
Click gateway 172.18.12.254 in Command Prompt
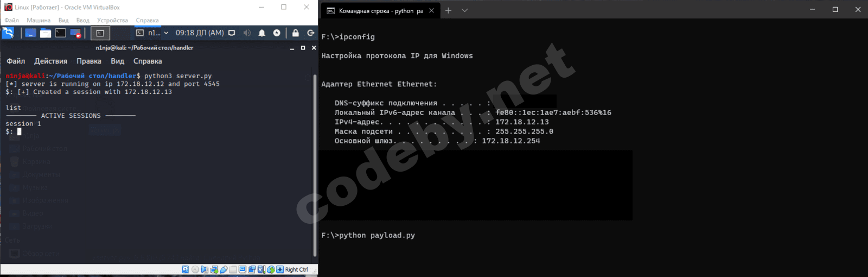coord(511,141)
